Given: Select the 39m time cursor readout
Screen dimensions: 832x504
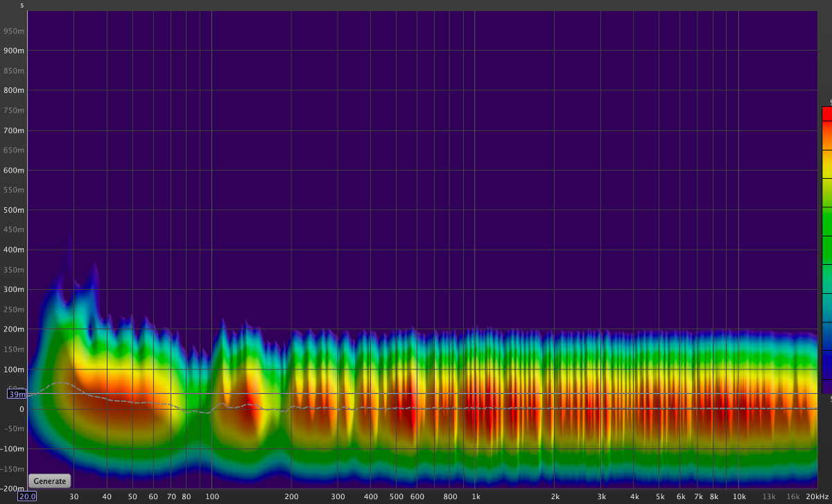Looking at the screenshot, I should [17, 394].
